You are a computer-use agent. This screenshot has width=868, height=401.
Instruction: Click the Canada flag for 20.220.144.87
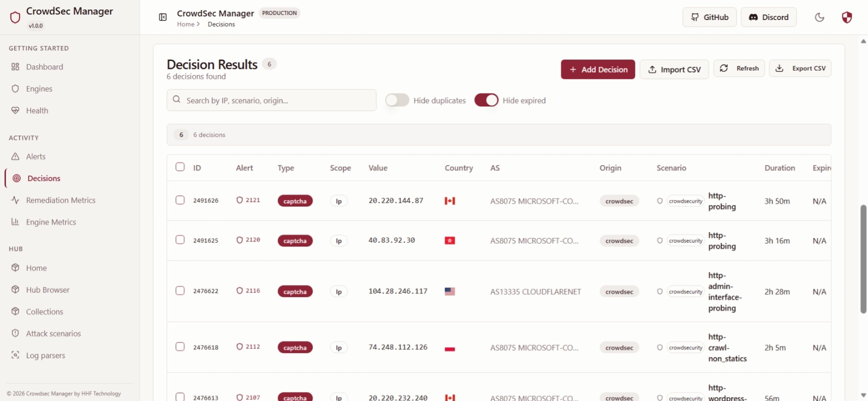450,201
